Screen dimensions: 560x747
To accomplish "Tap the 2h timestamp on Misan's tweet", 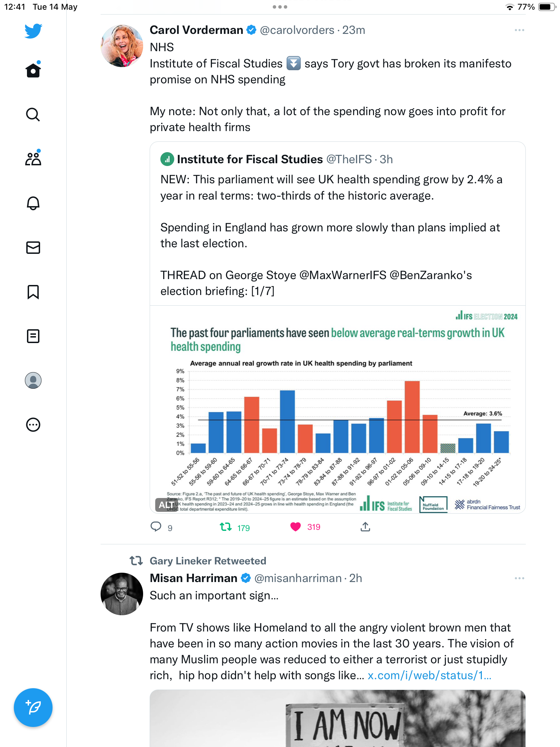I will click(x=356, y=578).
